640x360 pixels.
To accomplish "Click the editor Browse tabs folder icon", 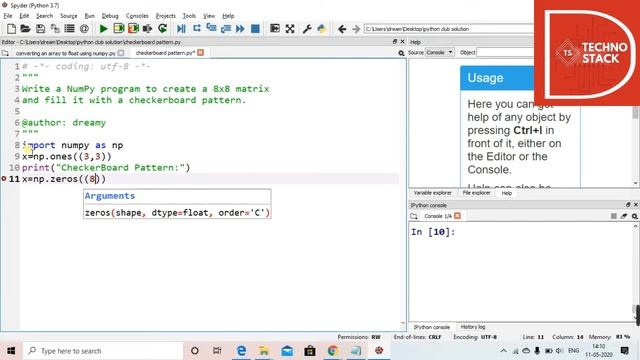I will pyautogui.click(x=5, y=53).
